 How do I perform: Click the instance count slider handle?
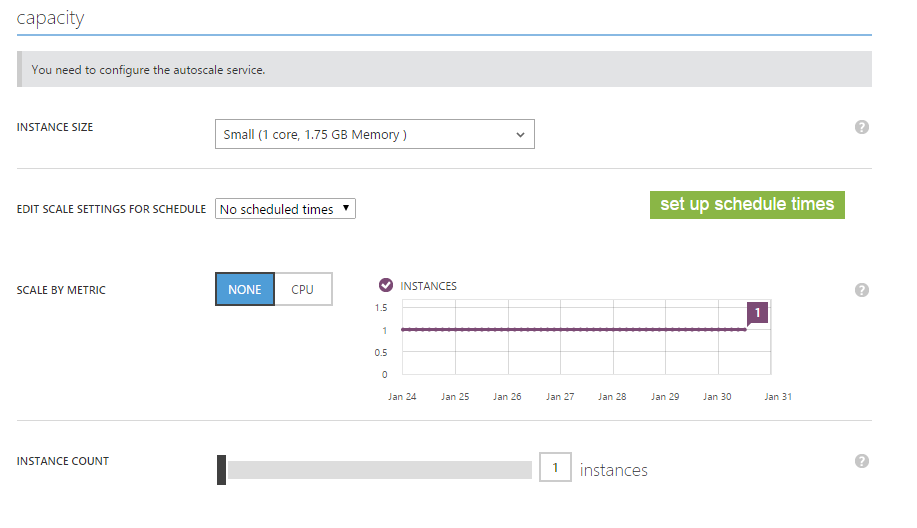point(221,470)
